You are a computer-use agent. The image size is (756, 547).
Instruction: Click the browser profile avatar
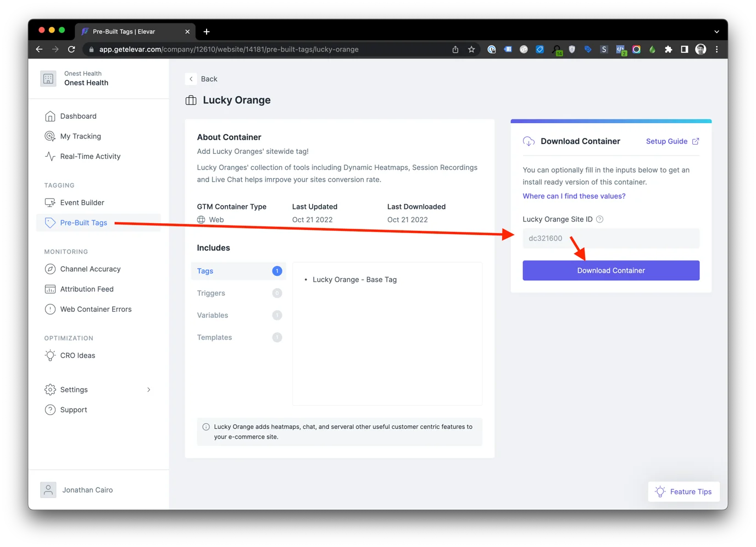pyautogui.click(x=701, y=49)
